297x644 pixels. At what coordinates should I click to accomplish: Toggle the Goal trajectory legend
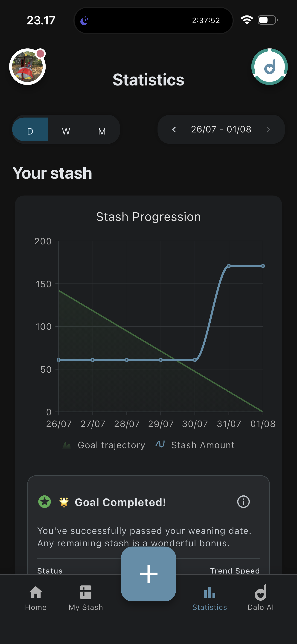[x=104, y=445]
